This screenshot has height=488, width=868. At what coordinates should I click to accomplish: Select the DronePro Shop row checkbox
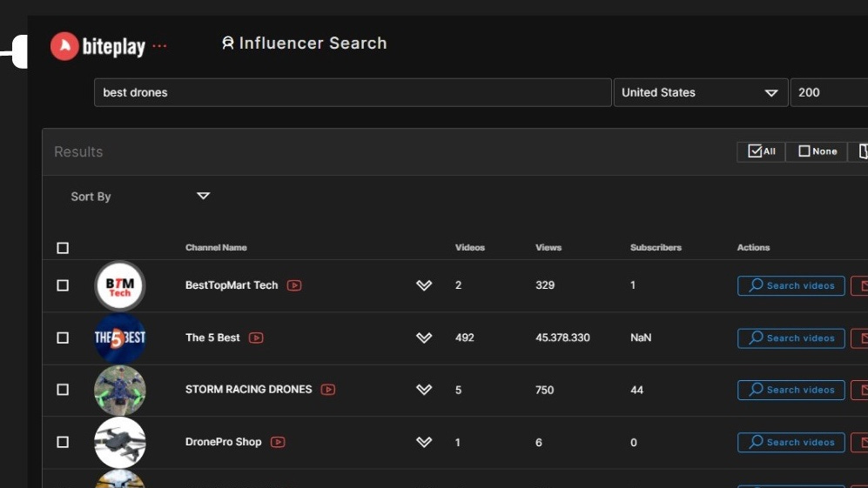click(x=63, y=442)
